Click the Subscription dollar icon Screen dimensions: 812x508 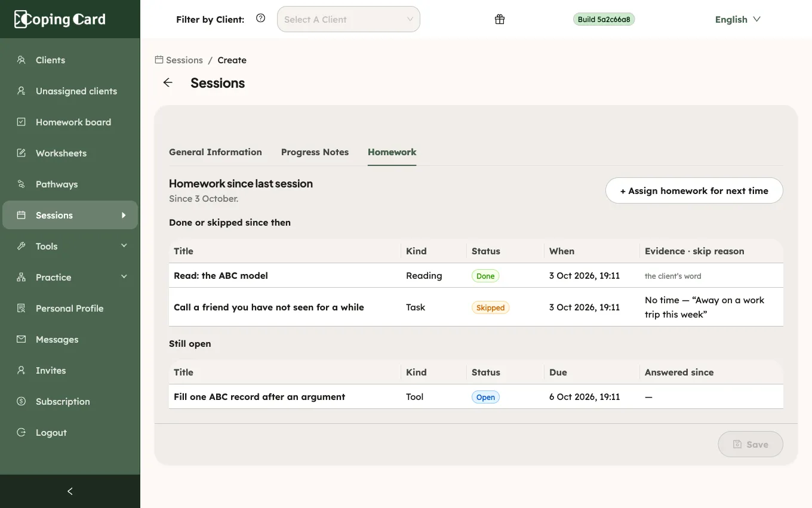coord(21,401)
